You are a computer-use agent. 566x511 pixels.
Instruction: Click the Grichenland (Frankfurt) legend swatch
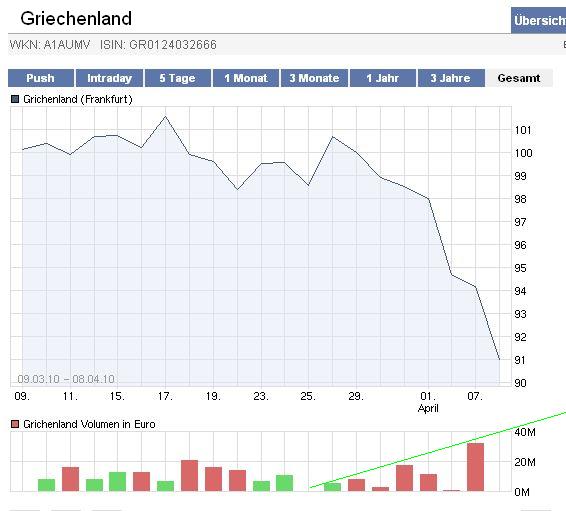pyautogui.click(x=15, y=99)
